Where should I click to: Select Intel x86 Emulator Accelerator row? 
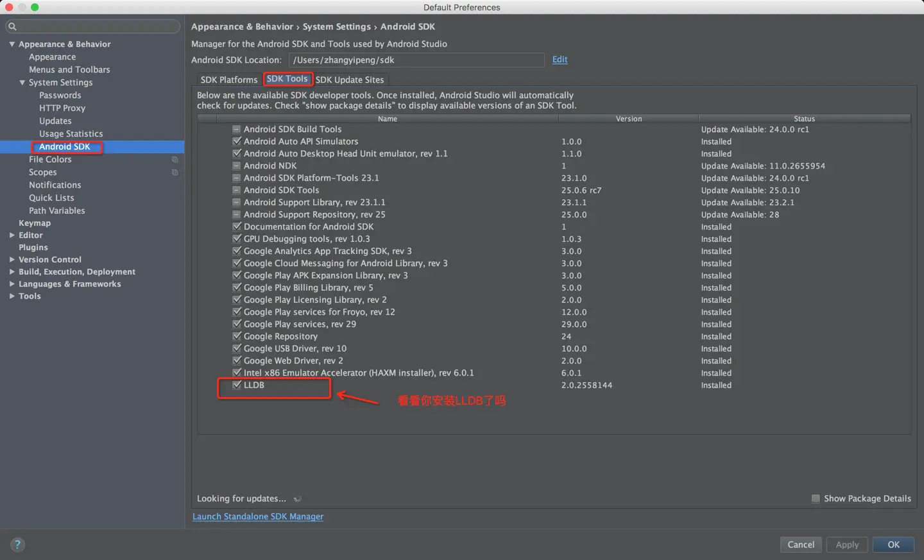tap(554, 373)
